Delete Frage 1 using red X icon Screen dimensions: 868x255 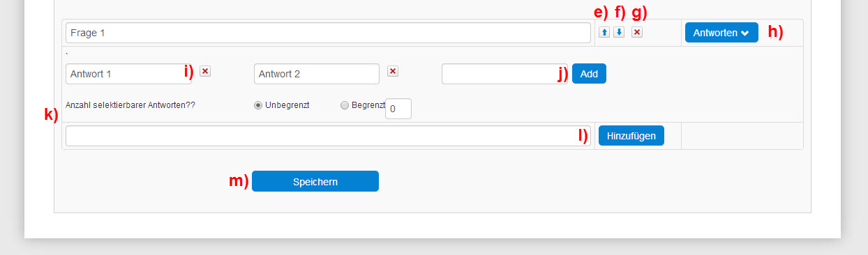point(637,32)
